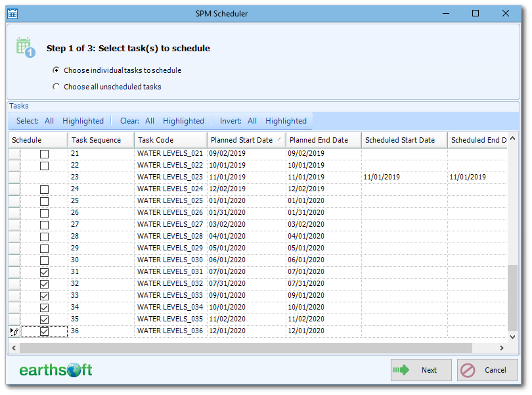Click the Step 1 calendar badge icon
Viewport: 532px width, 395px height.
point(25,48)
